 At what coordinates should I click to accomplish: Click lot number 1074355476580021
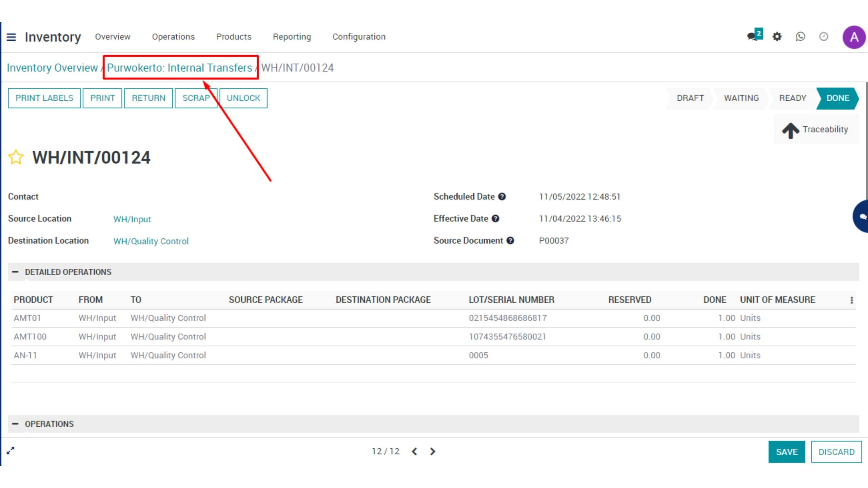tap(507, 337)
